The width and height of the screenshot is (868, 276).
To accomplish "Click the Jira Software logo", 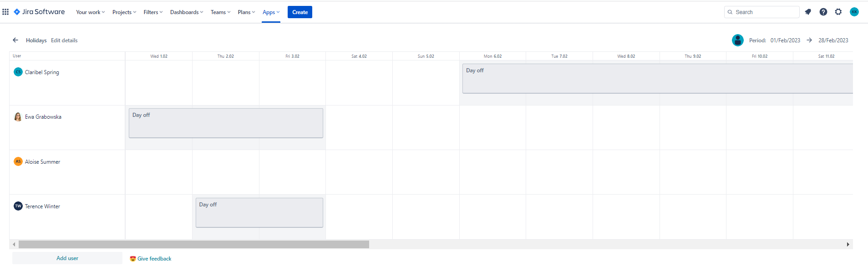I will point(39,12).
